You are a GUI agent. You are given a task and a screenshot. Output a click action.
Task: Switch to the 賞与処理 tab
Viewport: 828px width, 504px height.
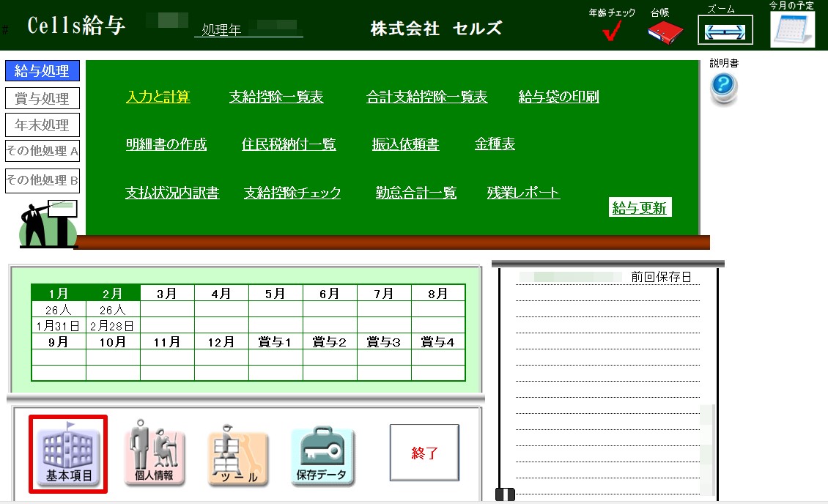tap(42, 98)
